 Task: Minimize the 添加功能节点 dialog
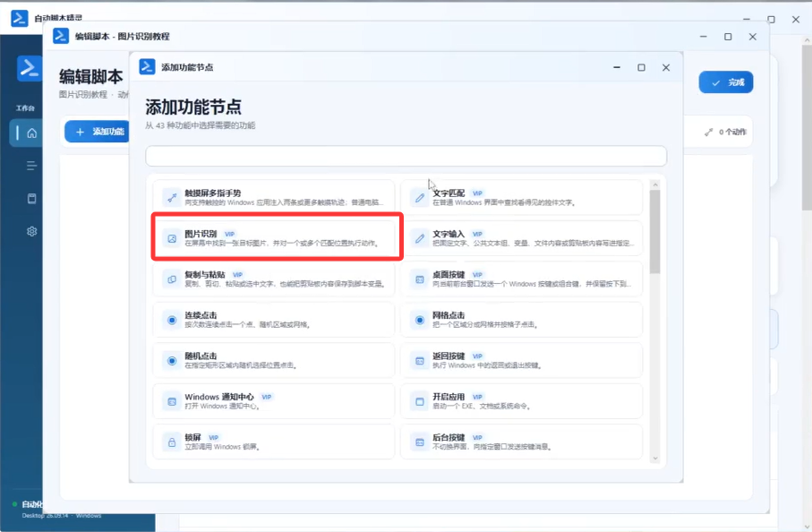pyautogui.click(x=617, y=67)
